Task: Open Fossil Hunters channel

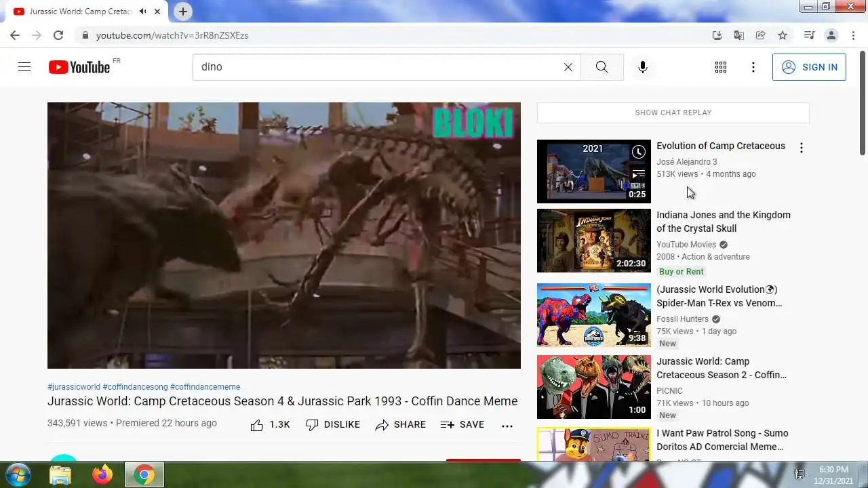Action: 682,319
